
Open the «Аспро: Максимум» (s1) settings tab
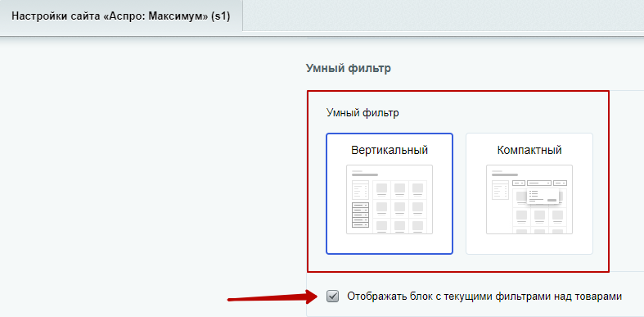[121, 16]
